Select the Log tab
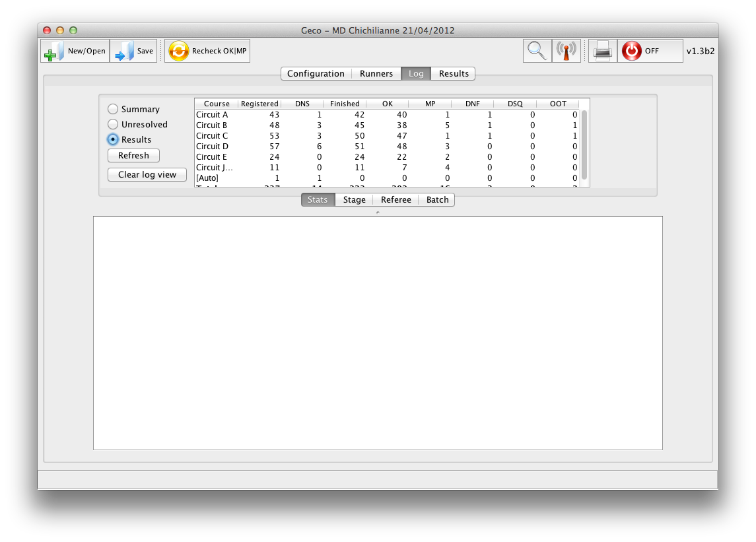Screen dimensions: 756x542 pos(416,73)
